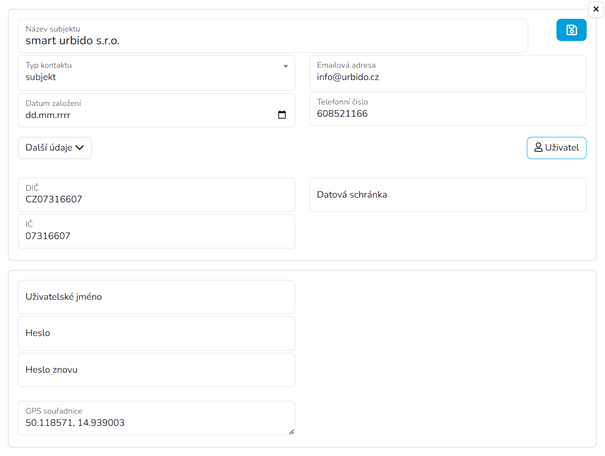Click the Heslo znovu field
The image size is (605, 456).
pos(157,370)
